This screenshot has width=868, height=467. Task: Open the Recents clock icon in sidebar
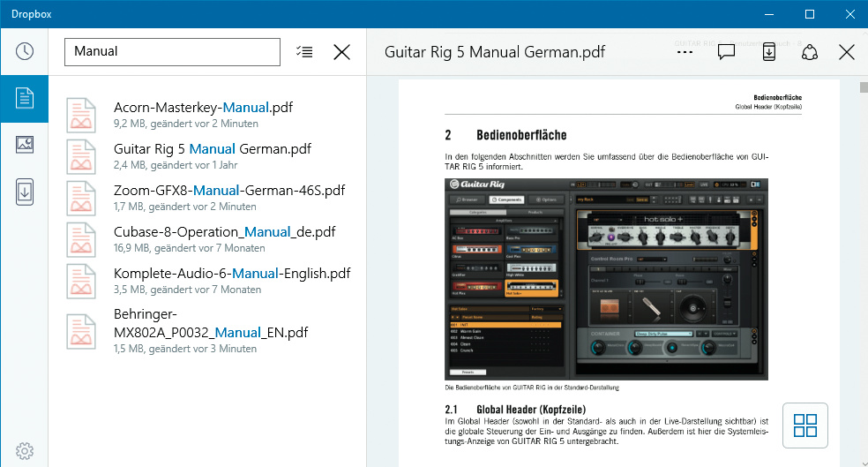24,51
